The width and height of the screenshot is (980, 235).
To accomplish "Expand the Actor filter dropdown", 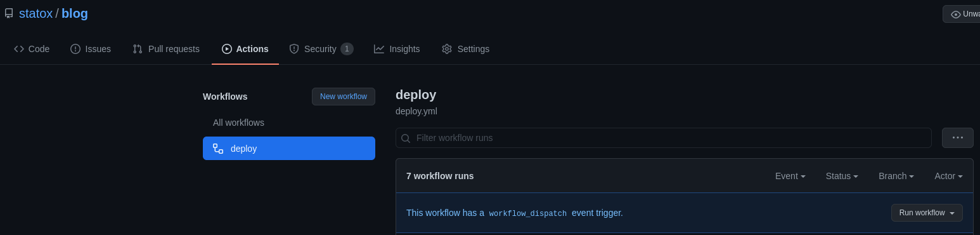I will 949,176.
